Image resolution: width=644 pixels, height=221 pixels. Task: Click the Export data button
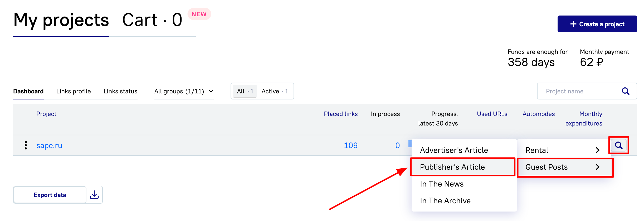point(50,195)
